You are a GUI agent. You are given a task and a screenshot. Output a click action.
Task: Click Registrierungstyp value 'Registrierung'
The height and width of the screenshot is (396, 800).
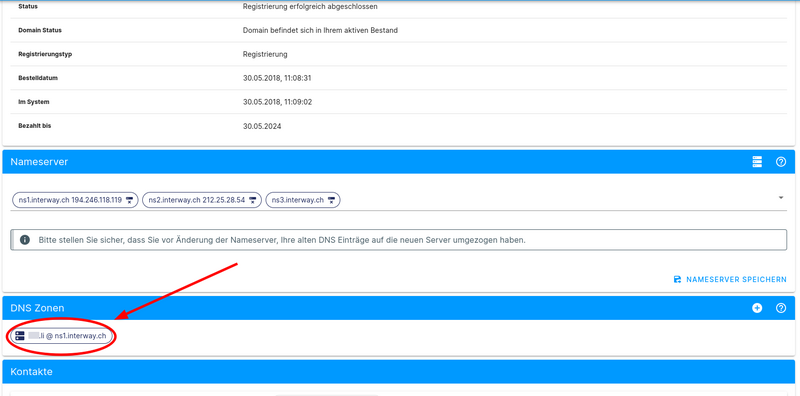(x=265, y=54)
